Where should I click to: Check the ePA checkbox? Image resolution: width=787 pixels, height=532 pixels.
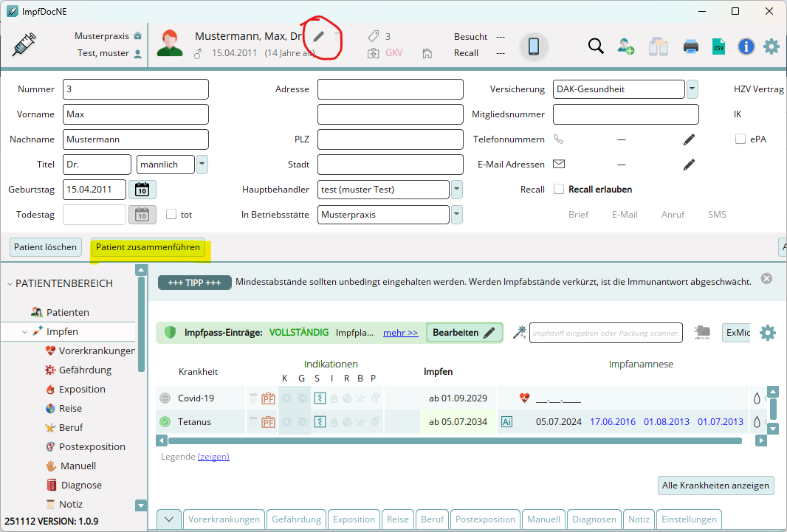pos(740,139)
